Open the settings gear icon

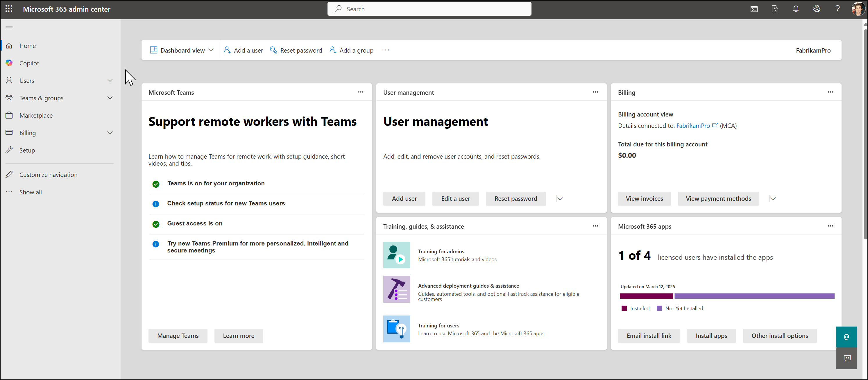pos(817,9)
